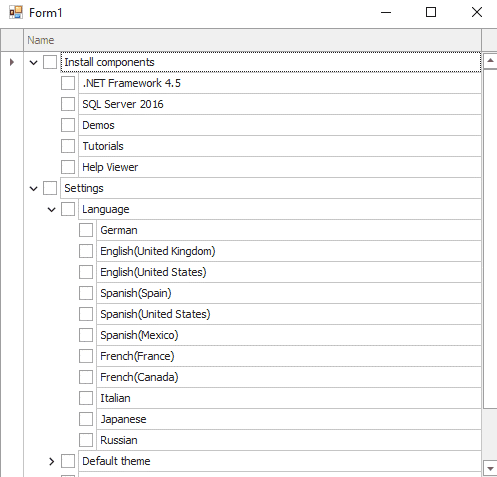The width and height of the screenshot is (497, 477).
Task: Select the .NET Framework 4.5 row
Action: [x=280, y=83]
